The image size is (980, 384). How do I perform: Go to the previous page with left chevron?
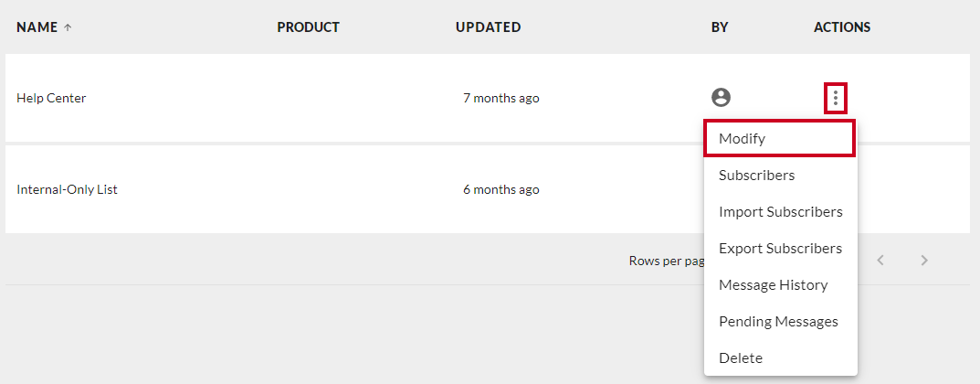(x=880, y=261)
